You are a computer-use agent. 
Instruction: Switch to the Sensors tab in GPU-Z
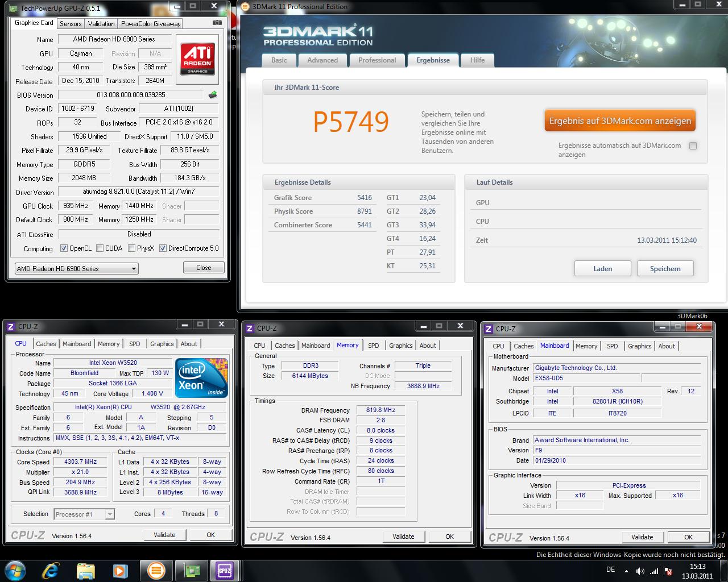point(71,23)
